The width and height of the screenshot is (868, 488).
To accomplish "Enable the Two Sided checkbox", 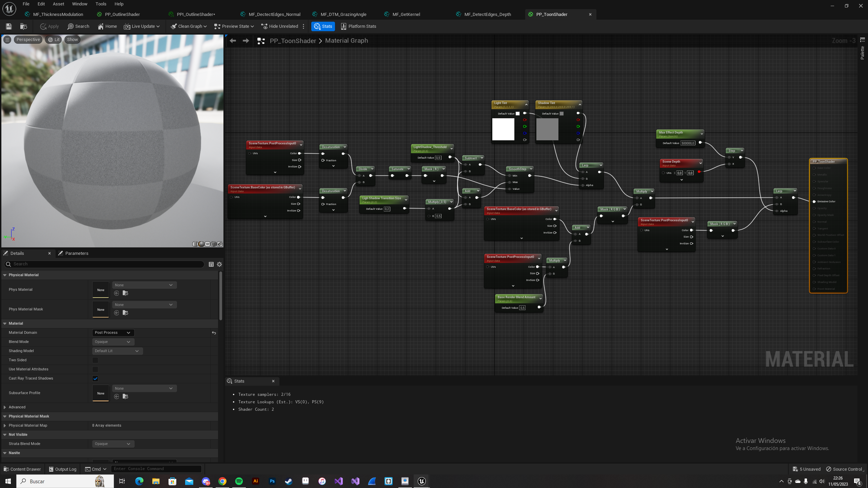I will pos(95,360).
